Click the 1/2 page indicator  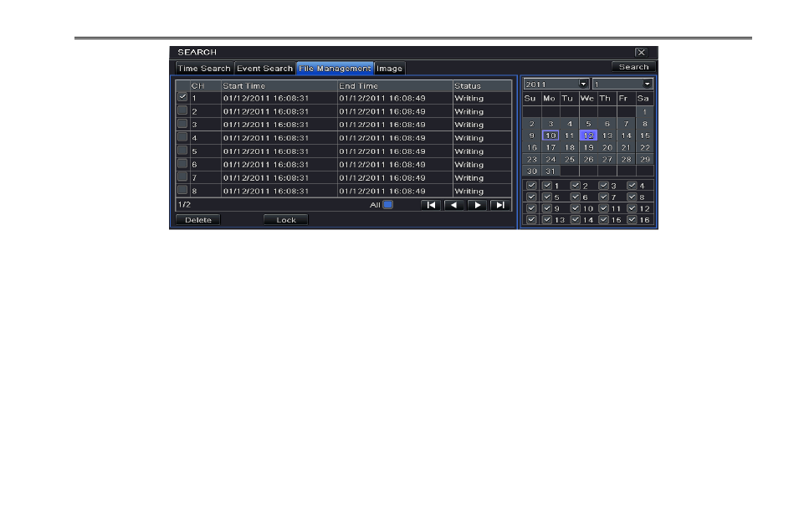pyautogui.click(x=184, y=205)
